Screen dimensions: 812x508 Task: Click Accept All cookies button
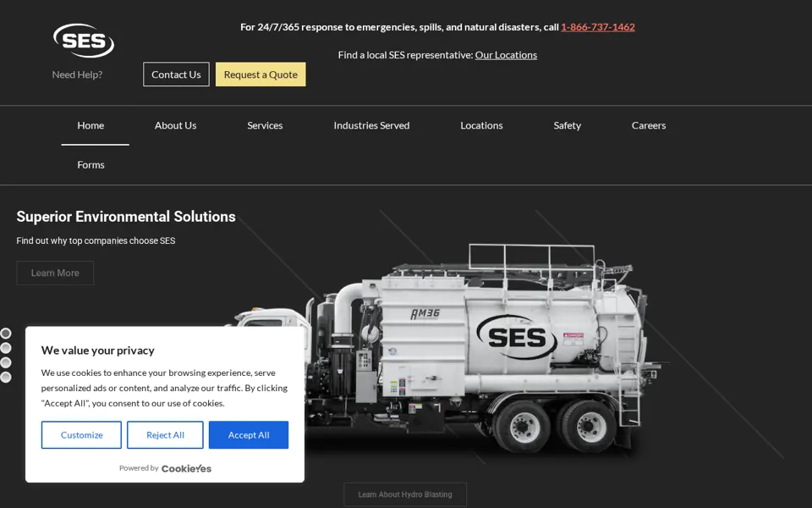point(249,435)
